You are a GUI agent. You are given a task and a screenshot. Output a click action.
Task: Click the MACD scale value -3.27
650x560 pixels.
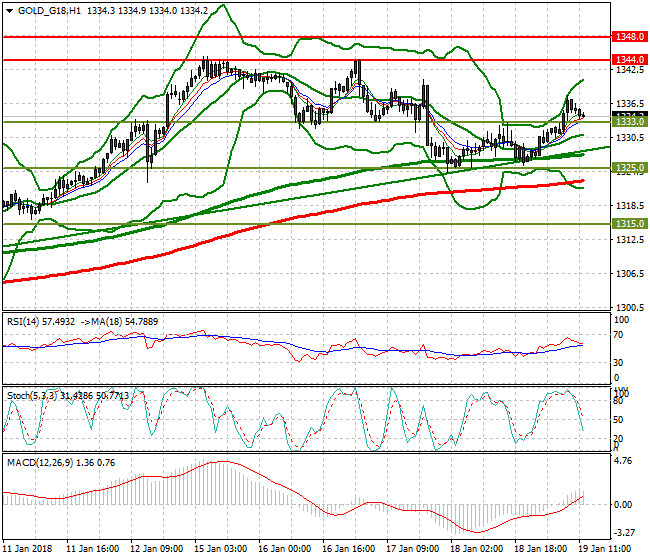(624, 532)
